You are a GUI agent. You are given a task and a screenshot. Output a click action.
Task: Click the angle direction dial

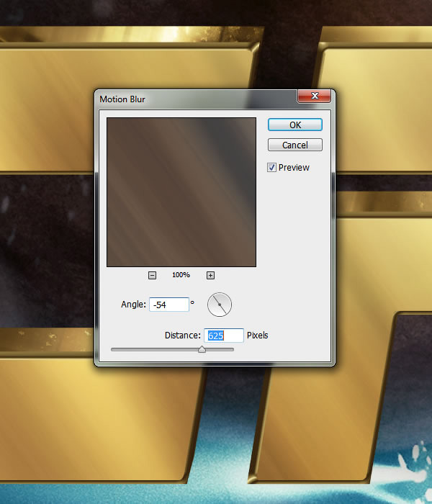(x=220, y=305)
